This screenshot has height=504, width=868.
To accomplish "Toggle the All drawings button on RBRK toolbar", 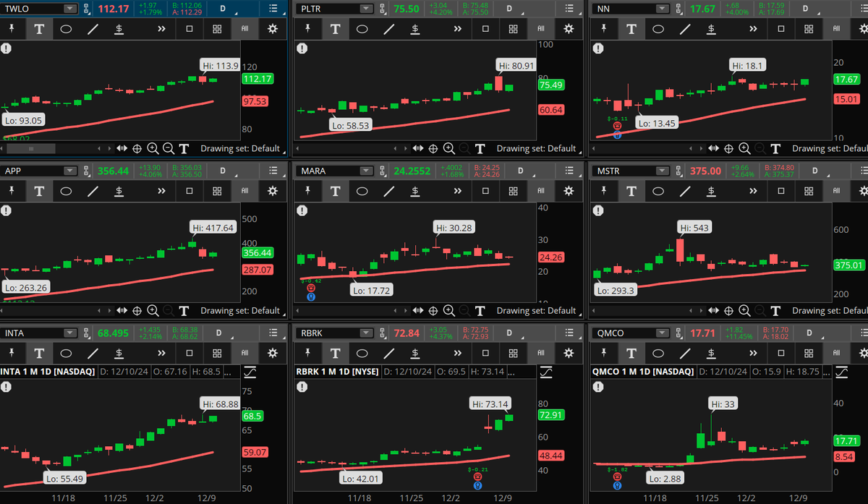I will click(x=540, y=353).
